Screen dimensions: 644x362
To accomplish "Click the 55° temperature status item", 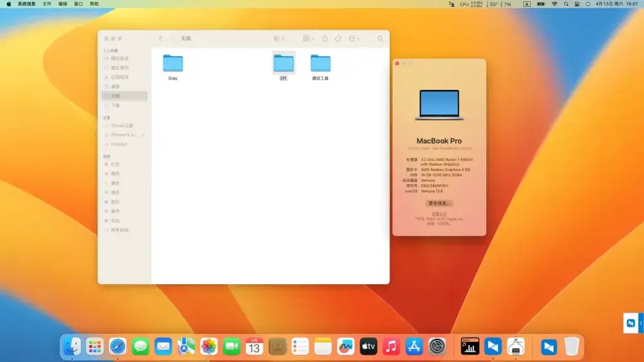I will (x=492, y=4).
